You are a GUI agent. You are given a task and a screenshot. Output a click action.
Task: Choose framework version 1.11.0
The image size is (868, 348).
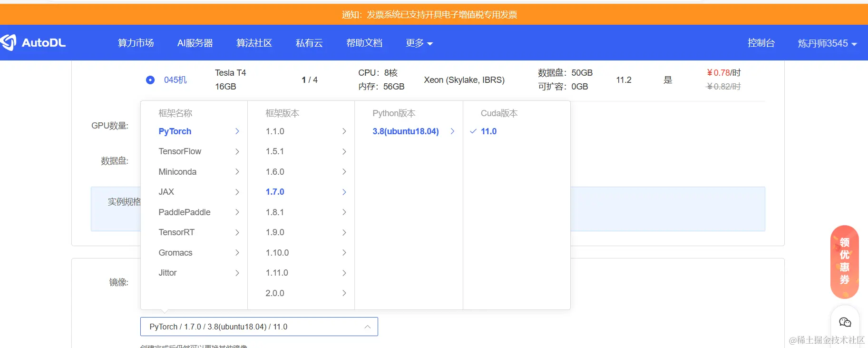277,273
